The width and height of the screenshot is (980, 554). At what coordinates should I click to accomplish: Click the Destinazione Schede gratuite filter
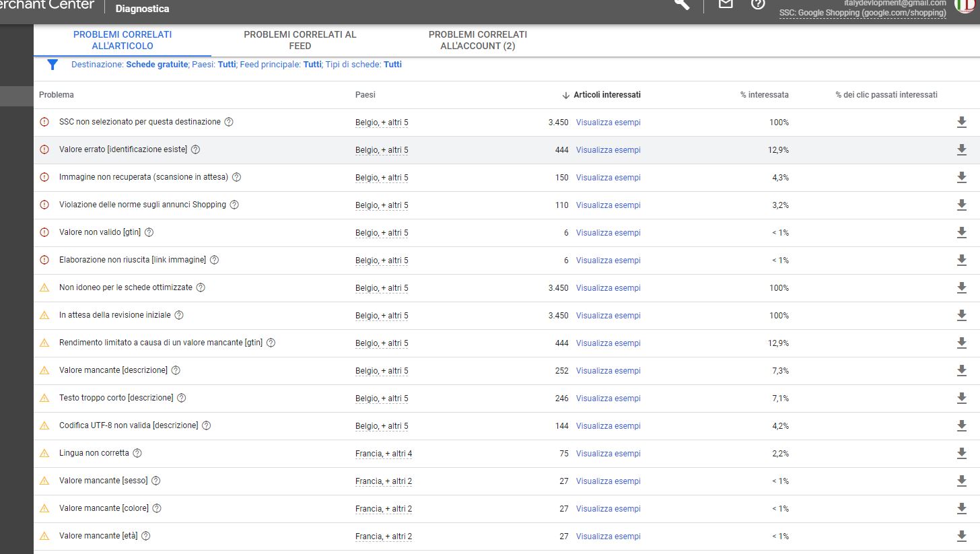point(130,65)
